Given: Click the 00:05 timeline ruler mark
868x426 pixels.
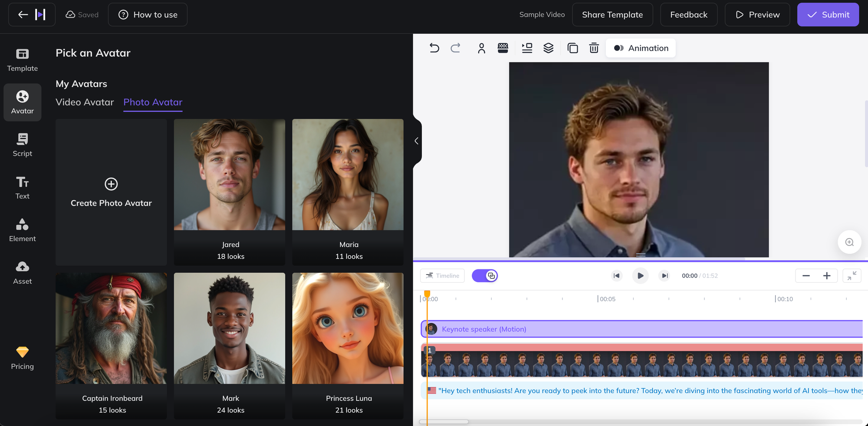Looking at the screenshot, I should pos(607,299).
